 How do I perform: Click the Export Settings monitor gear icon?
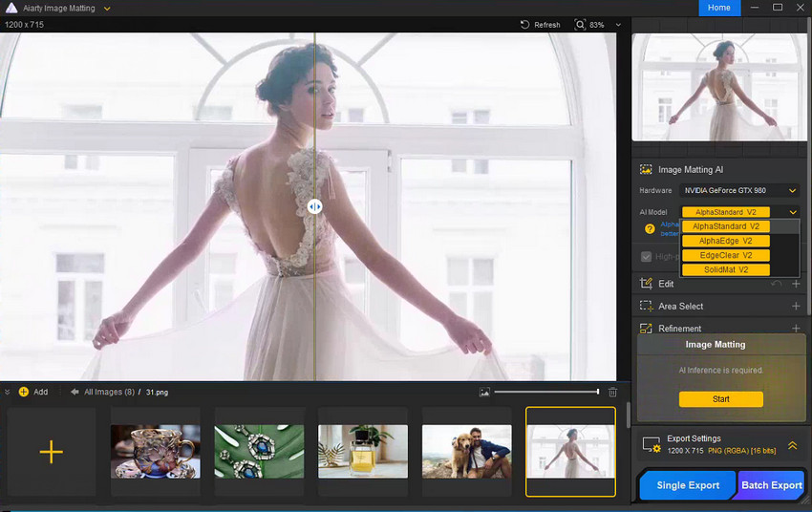[x=652, y=445]
